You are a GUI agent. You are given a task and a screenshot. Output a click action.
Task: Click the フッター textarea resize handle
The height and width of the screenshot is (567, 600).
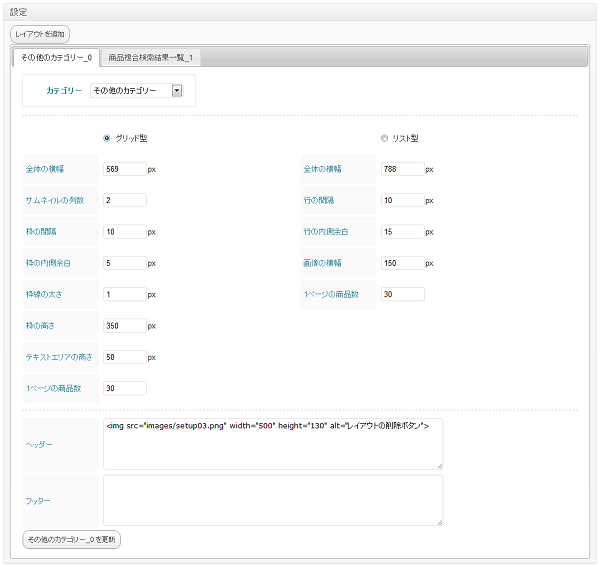click(x=440, y=523)
